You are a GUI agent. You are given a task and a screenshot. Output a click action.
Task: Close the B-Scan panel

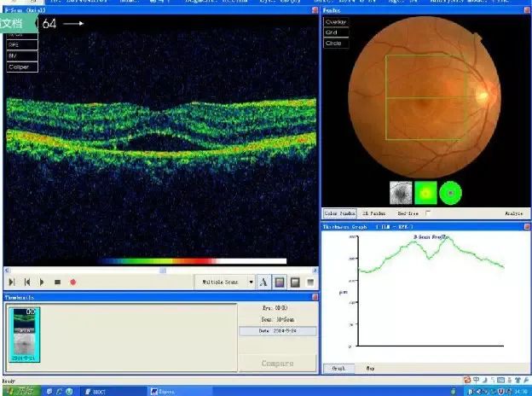click(315, 10)
